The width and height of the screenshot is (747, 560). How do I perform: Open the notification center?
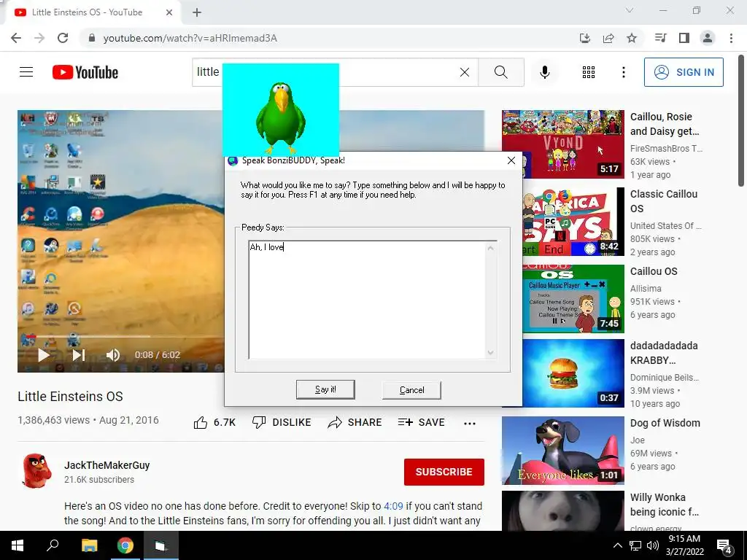pyautogui.click(x=724, y=546)
